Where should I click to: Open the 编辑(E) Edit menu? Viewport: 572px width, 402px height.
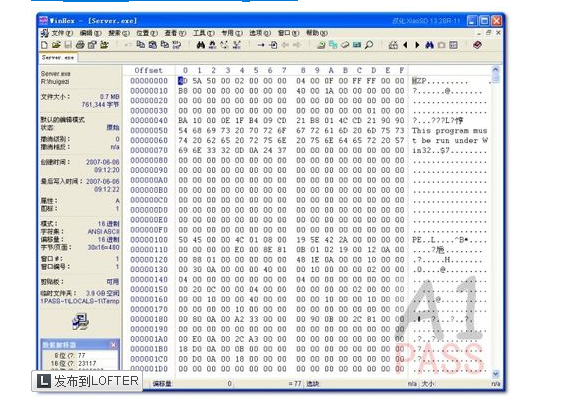90,33
